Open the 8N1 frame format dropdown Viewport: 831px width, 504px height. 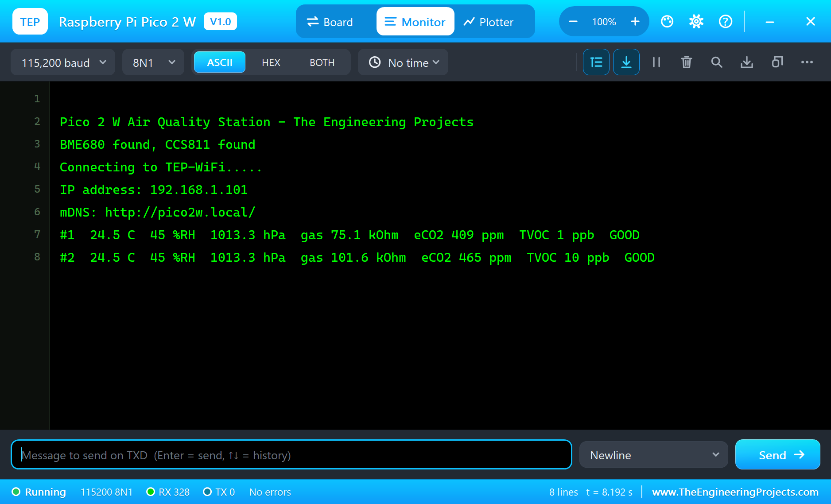click(153, 62)
